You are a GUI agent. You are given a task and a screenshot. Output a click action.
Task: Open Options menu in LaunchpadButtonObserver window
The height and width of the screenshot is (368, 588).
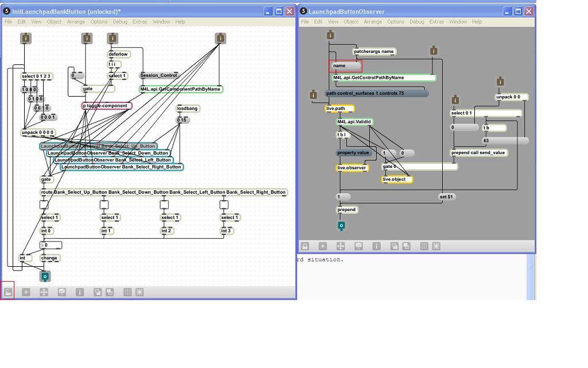[396, 22]
